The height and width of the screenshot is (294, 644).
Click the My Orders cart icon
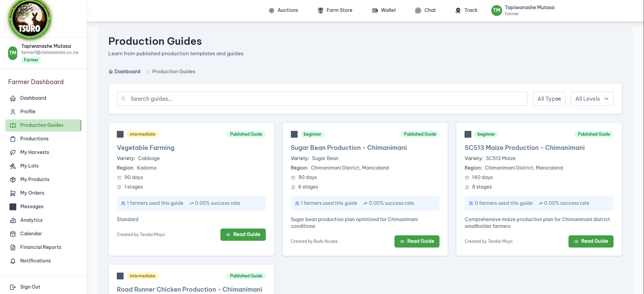point(13,193)
